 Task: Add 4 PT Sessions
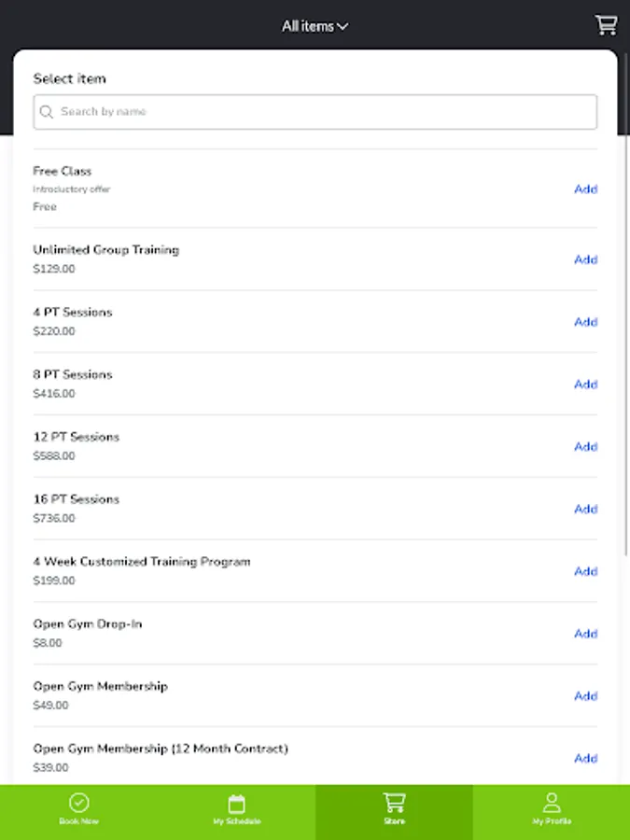click(x=585, y=322)
